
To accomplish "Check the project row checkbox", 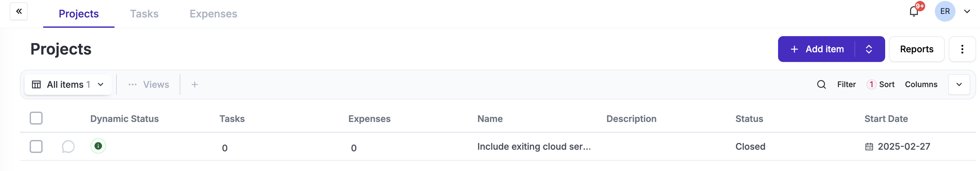I will pyautogui.click(x=36, y=146).
